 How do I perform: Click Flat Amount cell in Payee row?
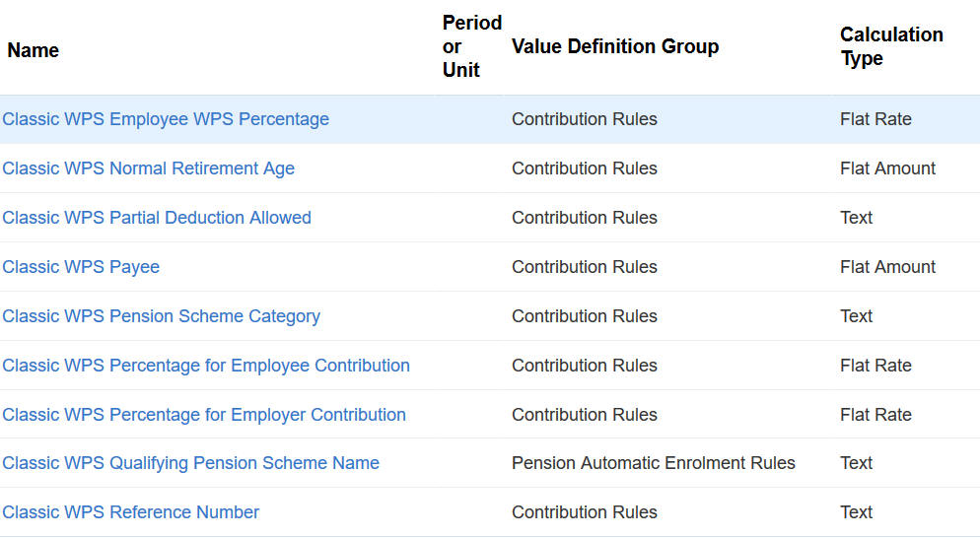click(887, 267)
